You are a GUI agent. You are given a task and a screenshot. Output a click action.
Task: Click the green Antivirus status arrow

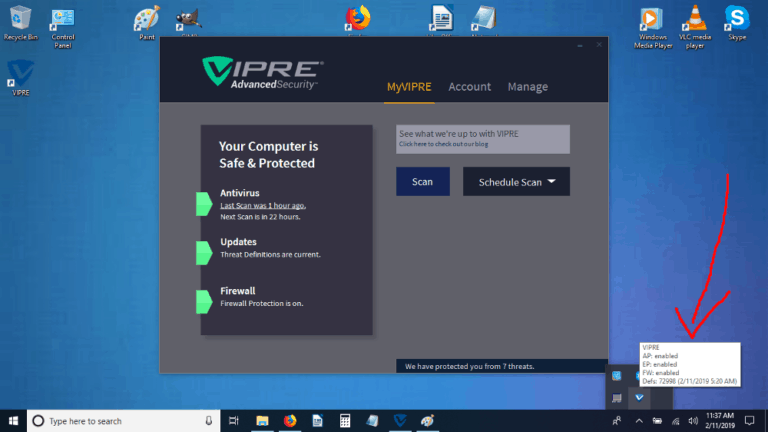click(x=204, y=204)
